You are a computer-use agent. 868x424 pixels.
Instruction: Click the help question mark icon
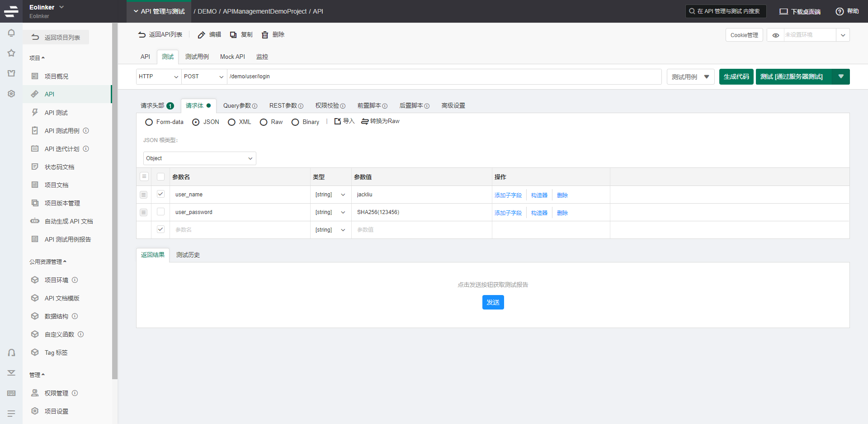click(840, 11)
